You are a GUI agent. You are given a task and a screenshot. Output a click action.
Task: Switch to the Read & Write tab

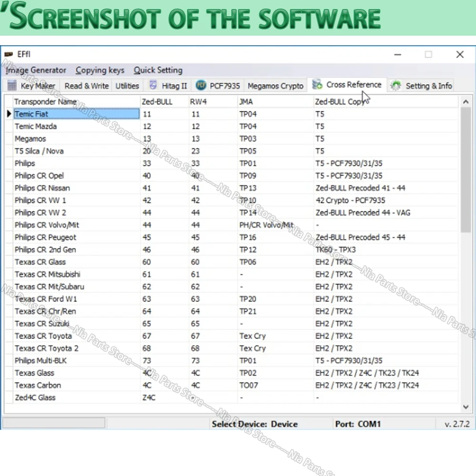(x=87, y=86)
